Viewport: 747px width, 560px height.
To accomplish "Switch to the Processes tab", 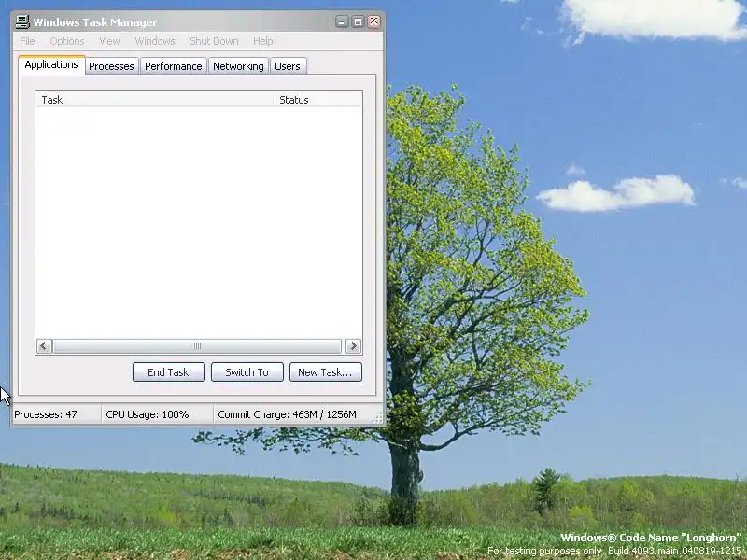I will click(x=111, y=66).
